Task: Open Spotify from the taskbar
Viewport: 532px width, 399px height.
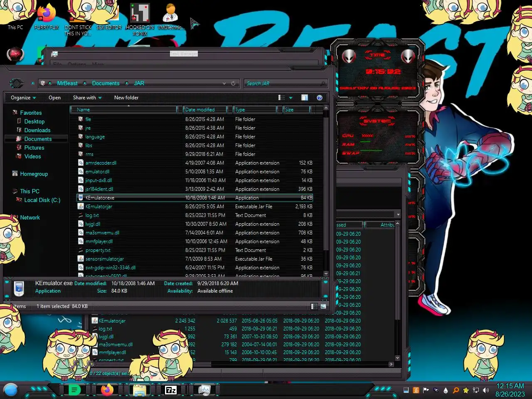Action: point(74,390)
